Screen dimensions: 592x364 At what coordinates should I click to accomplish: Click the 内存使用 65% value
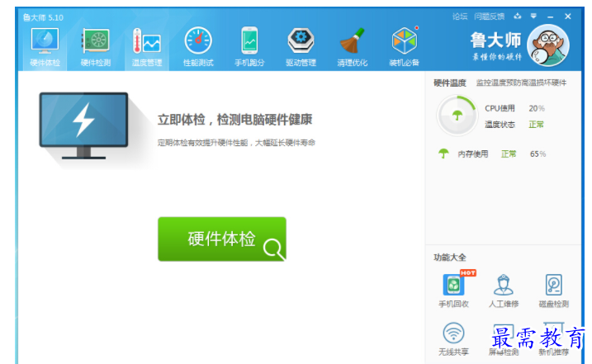538,154
